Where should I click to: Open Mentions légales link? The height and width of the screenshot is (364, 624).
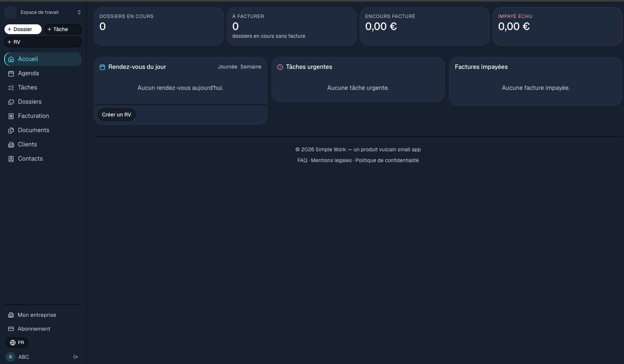click(x=331, y=160)
